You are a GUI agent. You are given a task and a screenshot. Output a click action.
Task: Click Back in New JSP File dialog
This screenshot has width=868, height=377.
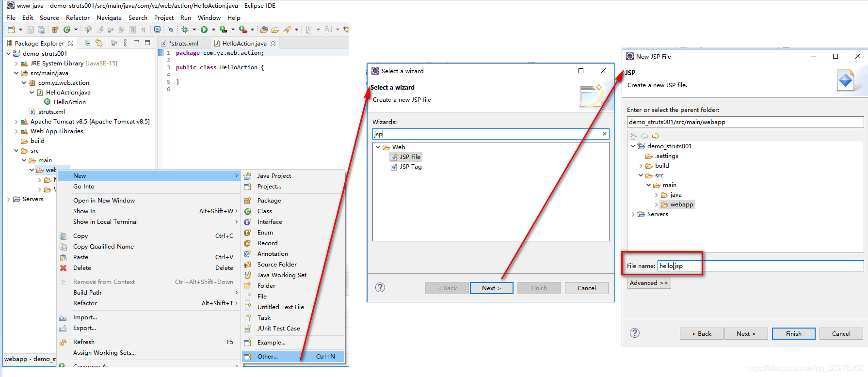pos(701,333)
